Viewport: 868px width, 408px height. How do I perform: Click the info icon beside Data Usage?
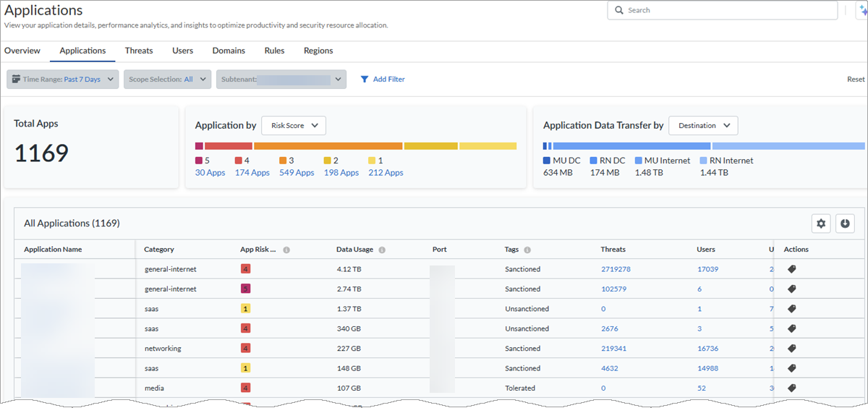382,250
